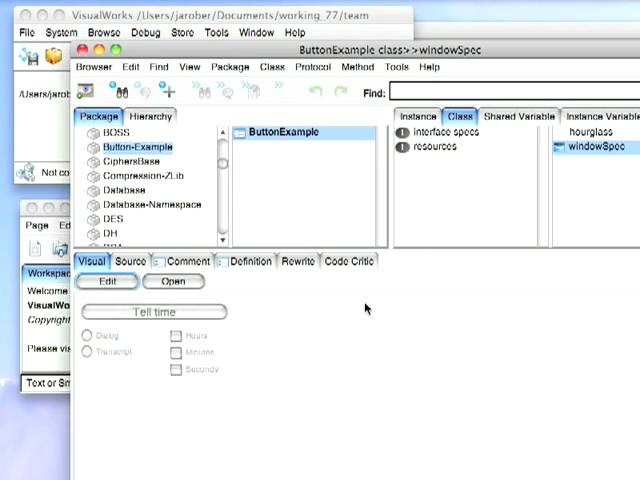
Task: Open the Protocol menu
Action: (313, 67)
